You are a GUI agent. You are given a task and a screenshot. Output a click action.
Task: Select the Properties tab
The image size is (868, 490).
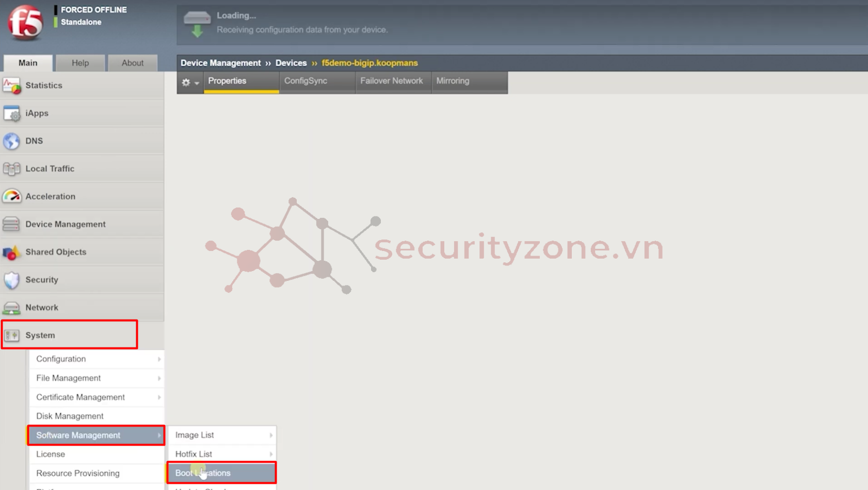click(x=241, y=82)
